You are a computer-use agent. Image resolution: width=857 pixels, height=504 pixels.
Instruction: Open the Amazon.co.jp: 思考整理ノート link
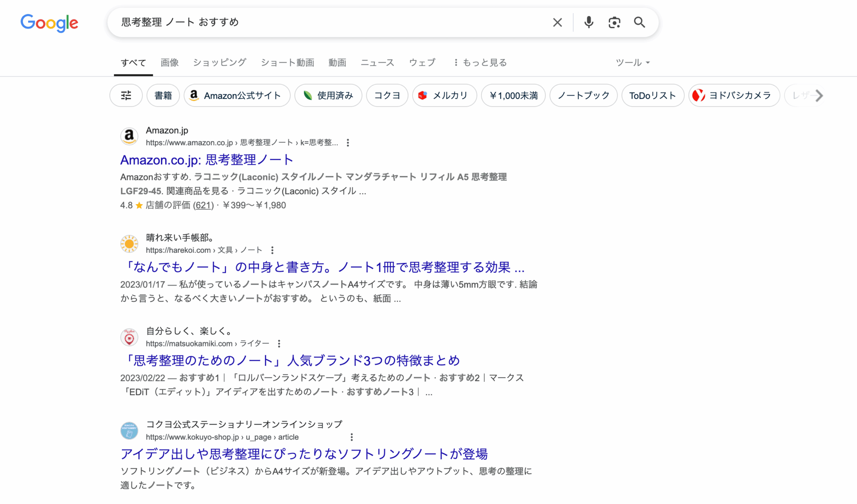pos(206,160)
